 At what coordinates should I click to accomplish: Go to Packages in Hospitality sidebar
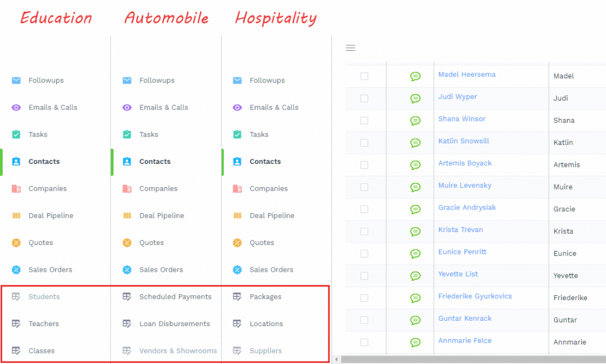point(265,297)
